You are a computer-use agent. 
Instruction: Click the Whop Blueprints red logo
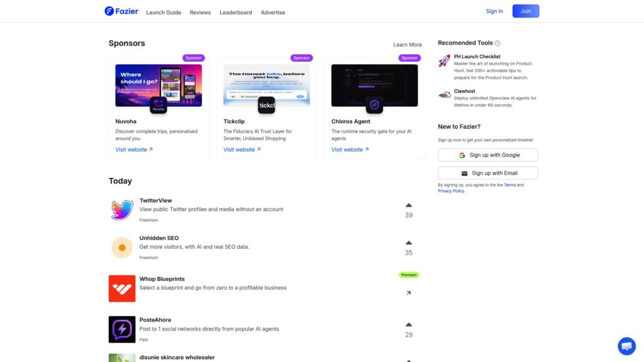point(122,288)
